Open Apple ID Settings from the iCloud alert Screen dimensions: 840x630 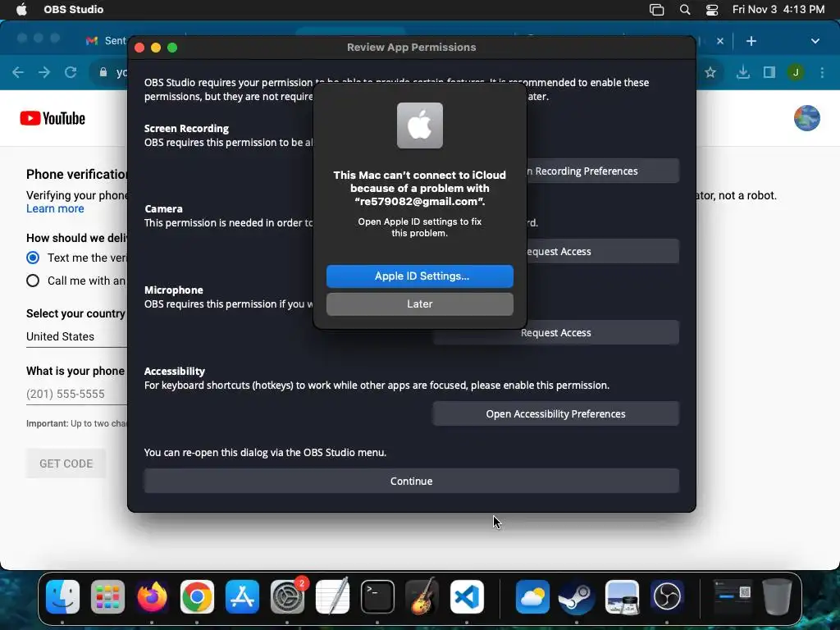click(419, 276)
